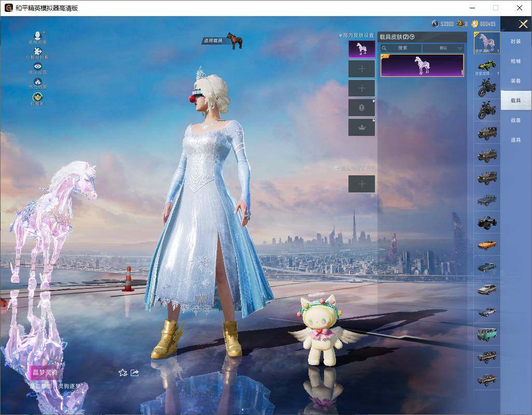
Task: Open the gold-ringed collector badge icon
Action: tap(38, 96)
